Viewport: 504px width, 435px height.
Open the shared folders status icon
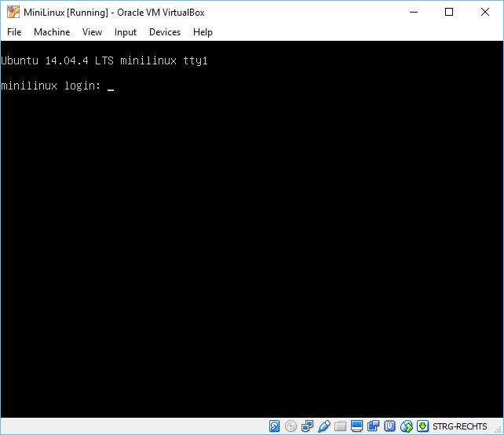(x=341, y=426)
